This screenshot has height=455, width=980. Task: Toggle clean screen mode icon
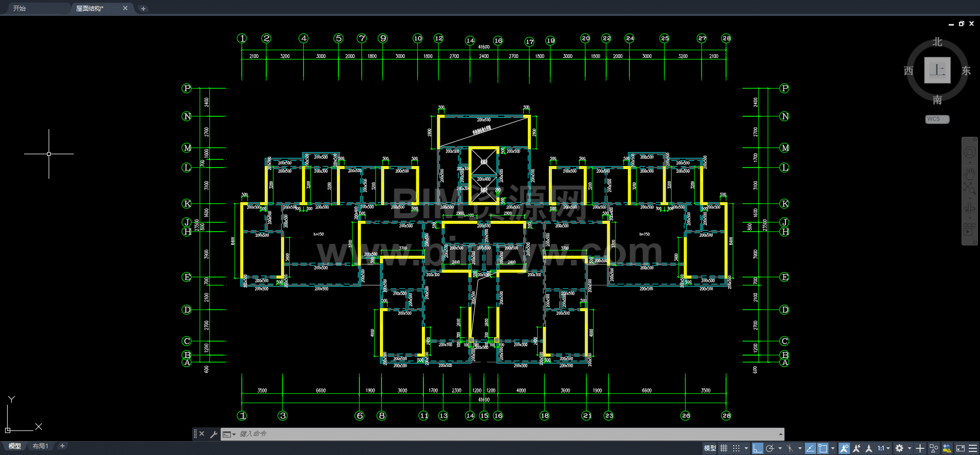[961, 448]
